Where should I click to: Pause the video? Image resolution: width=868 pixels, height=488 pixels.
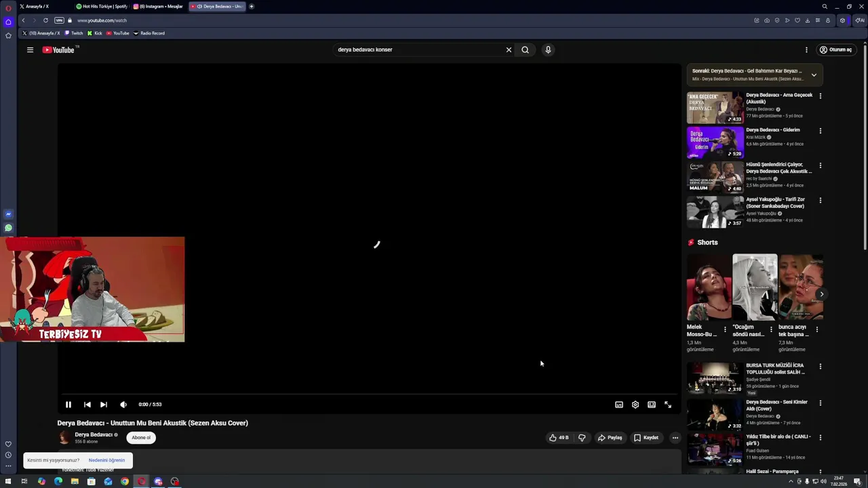(68, 405)
